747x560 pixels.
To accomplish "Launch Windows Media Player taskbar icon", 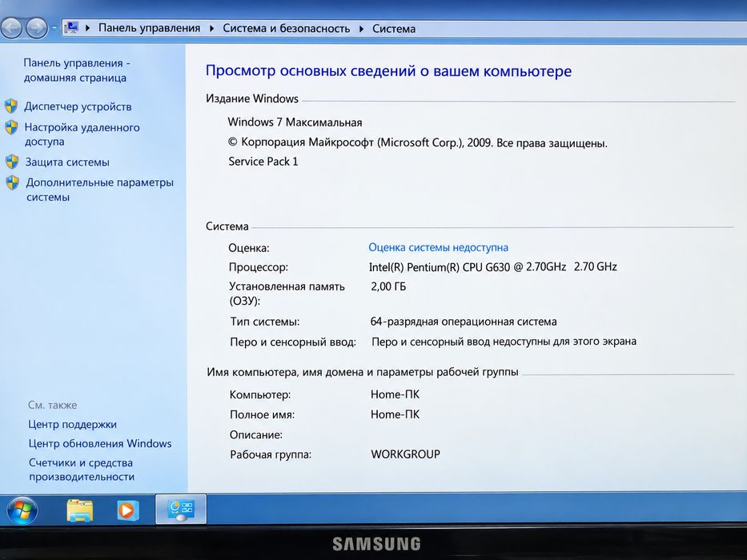I will [127, 510].
